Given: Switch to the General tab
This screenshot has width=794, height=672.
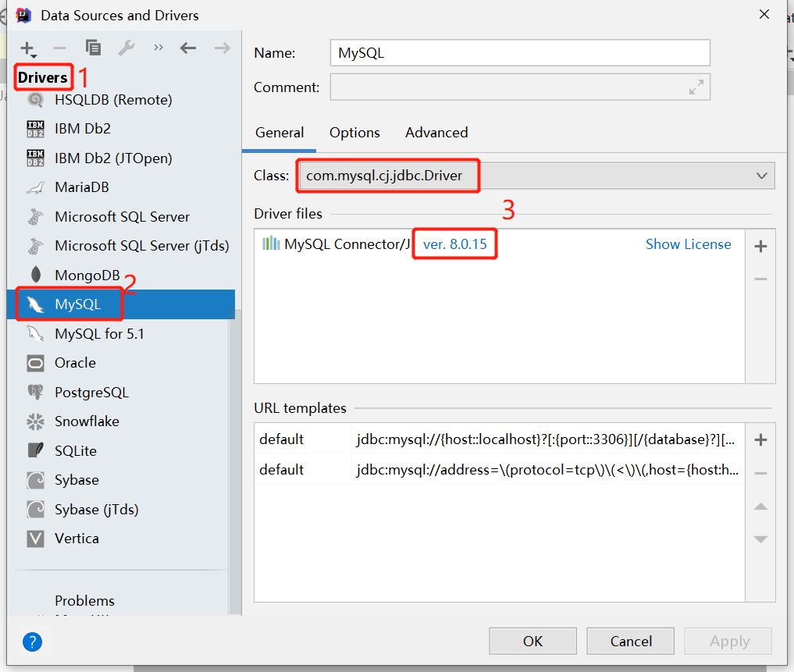Looking at the screenshot, I should pos(280,133).
